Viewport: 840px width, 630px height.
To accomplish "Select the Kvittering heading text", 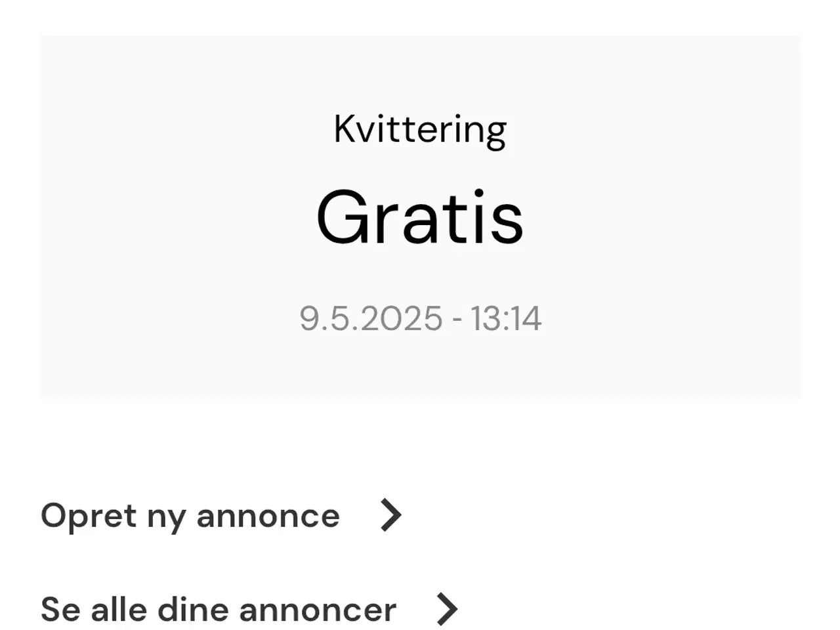I will point(420,130).
